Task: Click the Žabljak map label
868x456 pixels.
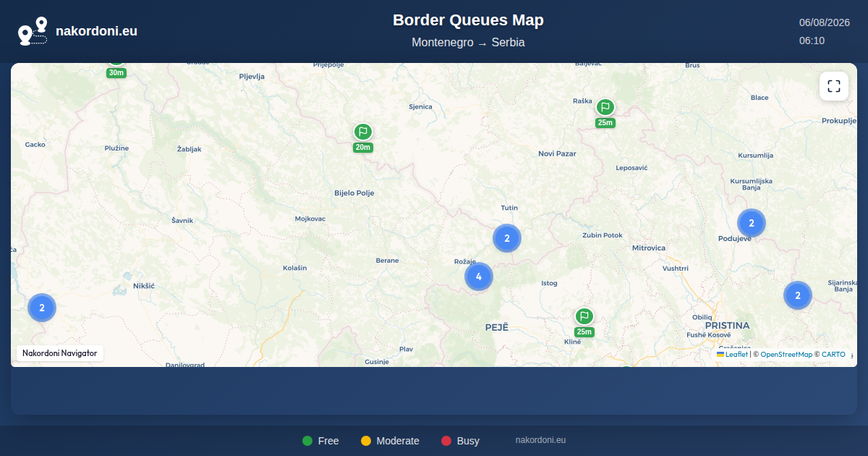Action: (x=190, y=149)
